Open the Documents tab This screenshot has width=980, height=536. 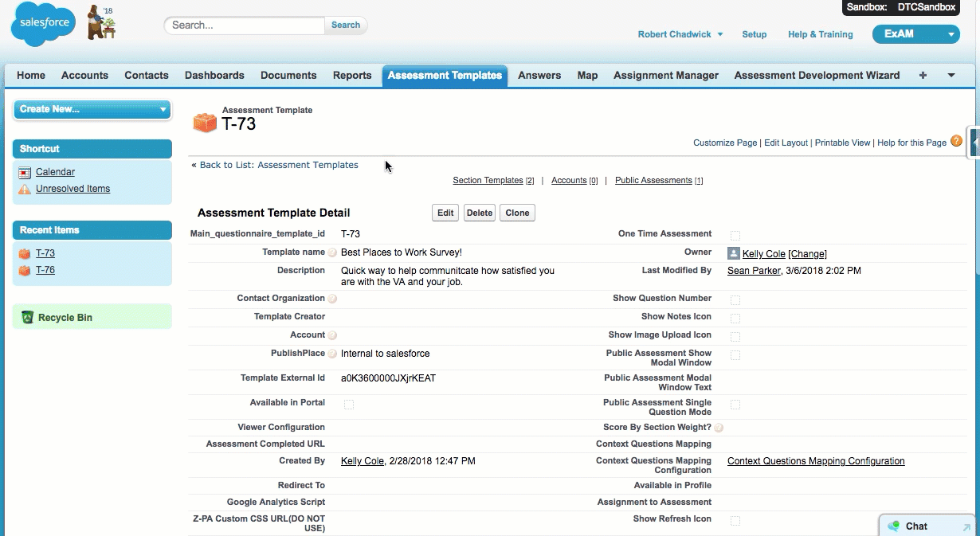[x=288, y=75]
